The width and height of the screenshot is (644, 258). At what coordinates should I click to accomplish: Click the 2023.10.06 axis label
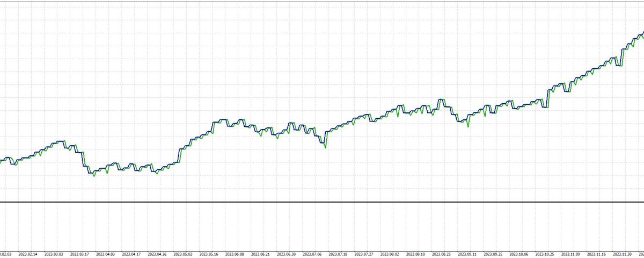pyautogui.click(x=519, y=254)
